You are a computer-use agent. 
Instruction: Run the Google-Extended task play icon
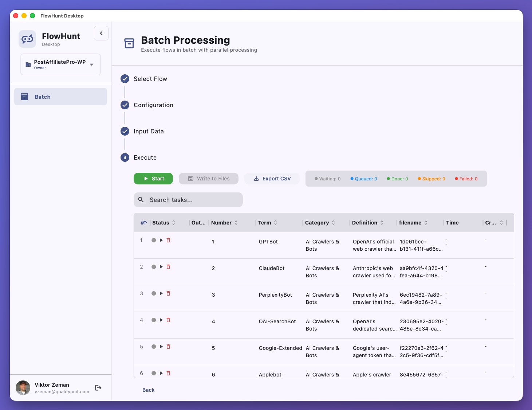[161, 347]
